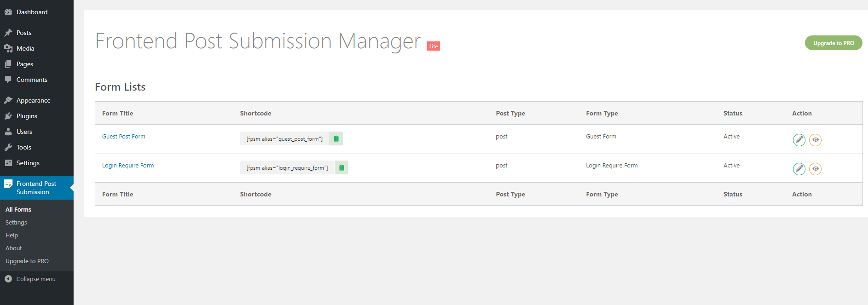Click Collapse menu text
The image size is (868, 305).
[36, 279]
